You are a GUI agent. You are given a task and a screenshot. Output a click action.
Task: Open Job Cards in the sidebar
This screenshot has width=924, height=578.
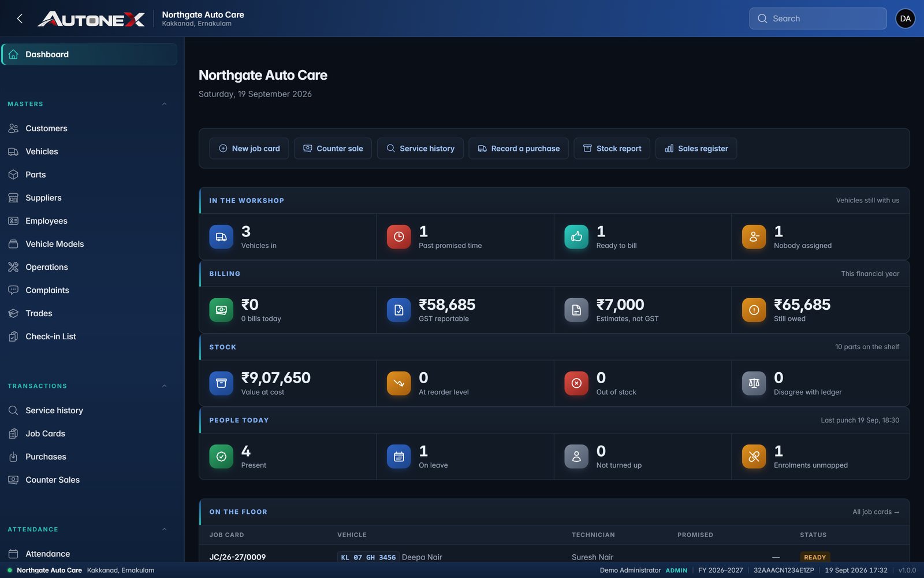point(90,433)
